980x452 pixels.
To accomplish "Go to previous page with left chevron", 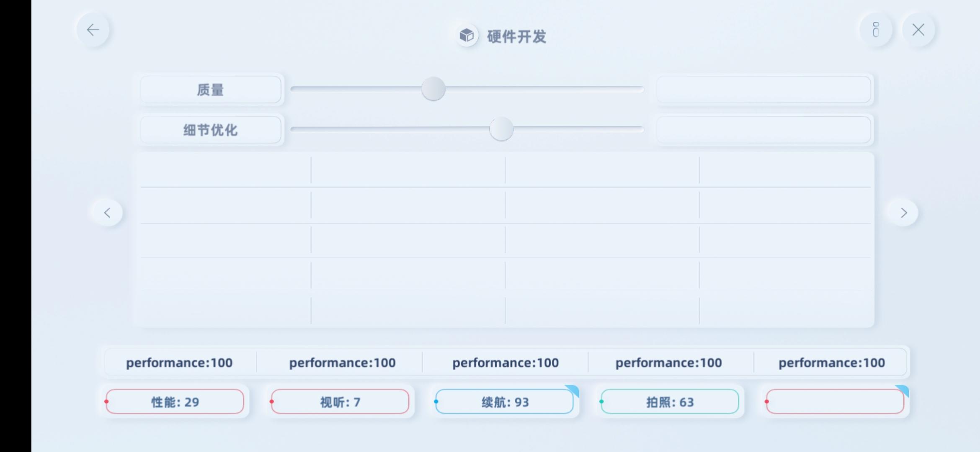I will pos(108,213).
